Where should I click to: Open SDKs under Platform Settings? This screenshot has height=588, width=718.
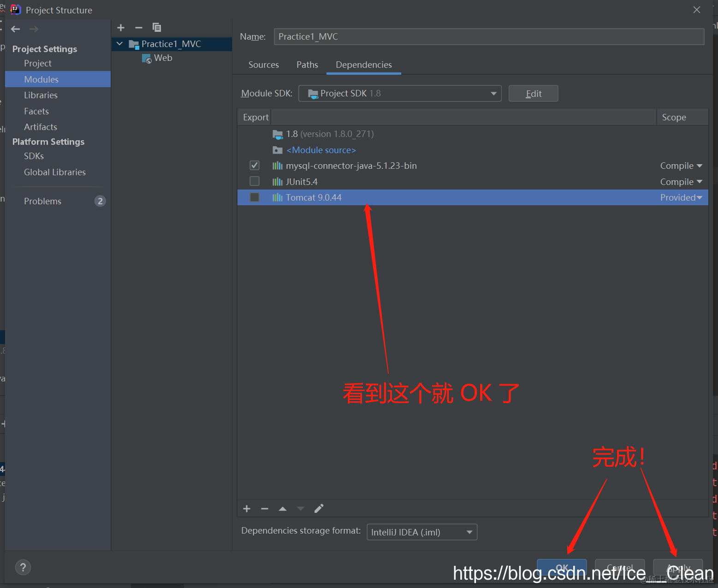pos(34,156)
